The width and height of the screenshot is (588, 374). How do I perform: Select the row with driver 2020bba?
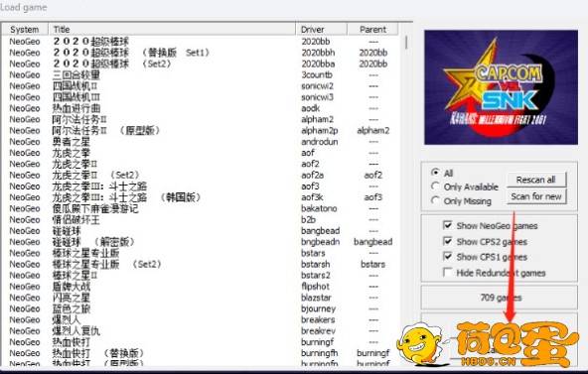[x=201, y=64]
